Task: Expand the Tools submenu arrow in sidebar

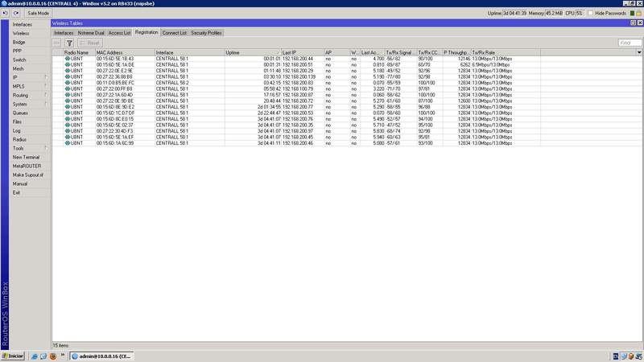Action: [x=46, y=148]
